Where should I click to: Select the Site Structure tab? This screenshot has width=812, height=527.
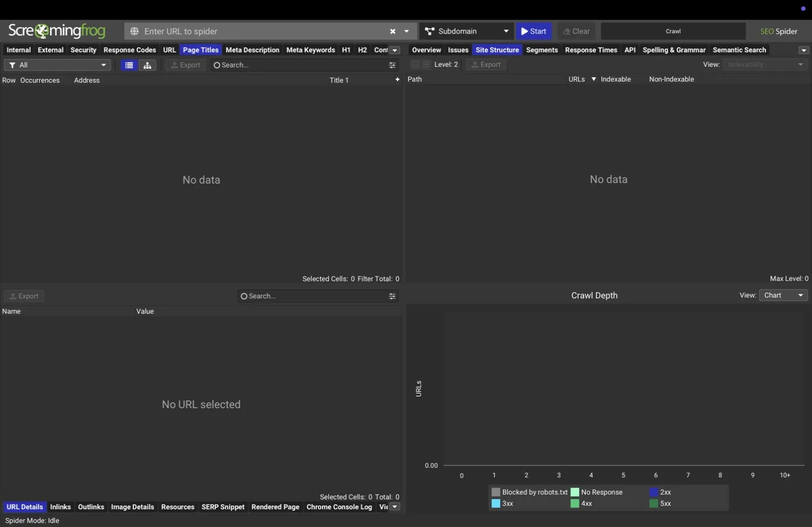click(497, 50)
